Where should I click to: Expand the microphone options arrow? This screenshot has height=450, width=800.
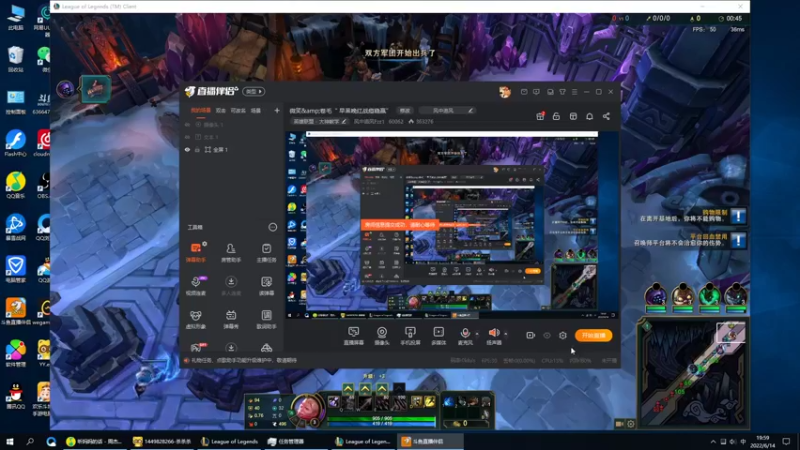477,334
